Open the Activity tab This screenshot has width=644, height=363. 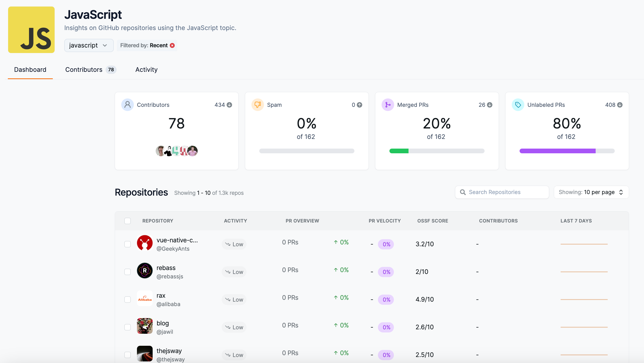click(146, 69)
